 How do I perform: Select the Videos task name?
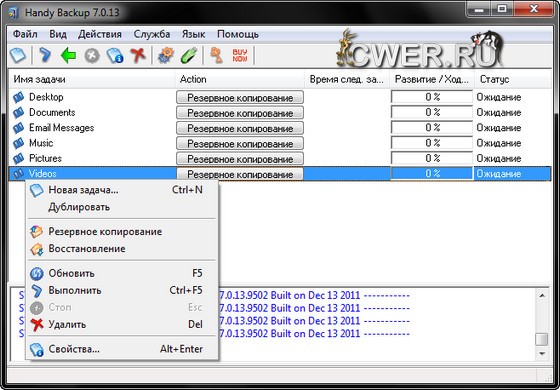tap(43, 174)
